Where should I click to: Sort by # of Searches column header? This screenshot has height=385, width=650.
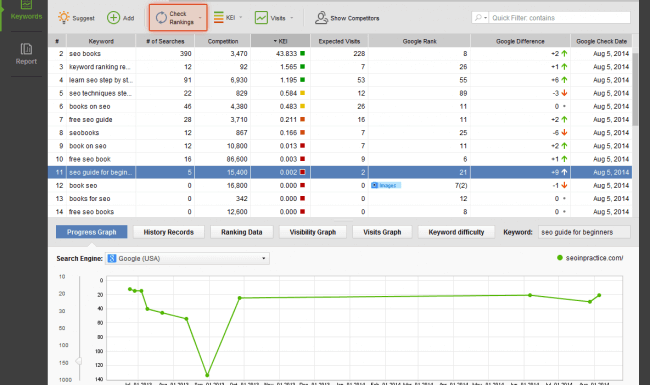165,41
